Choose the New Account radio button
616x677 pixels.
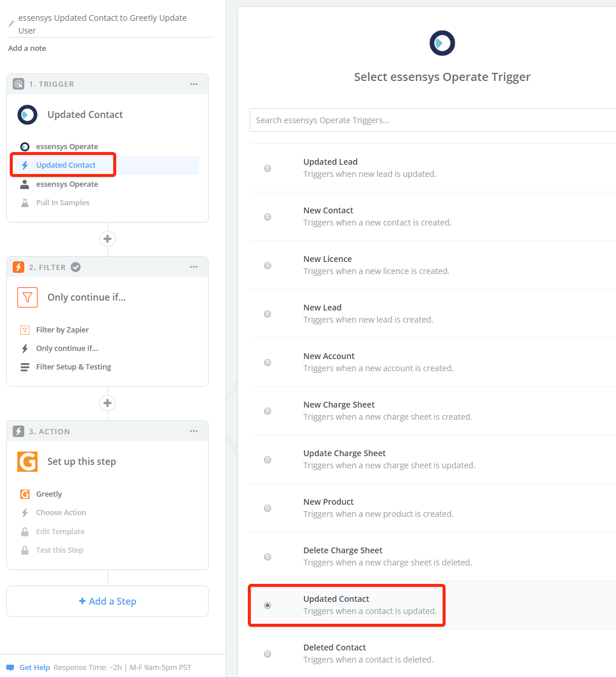(268, 362)
